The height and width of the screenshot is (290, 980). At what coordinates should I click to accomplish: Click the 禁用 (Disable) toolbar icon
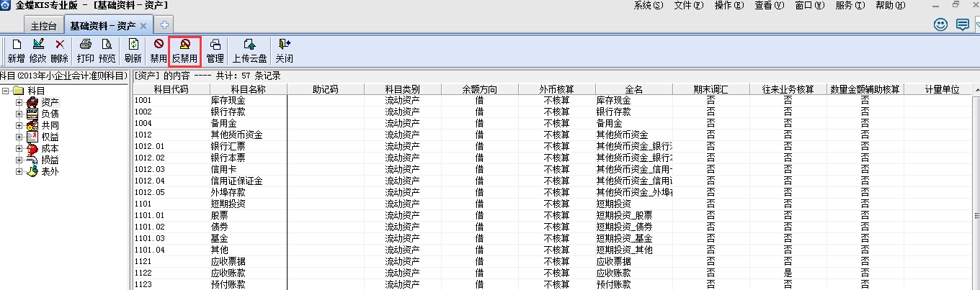coord(159,50)
